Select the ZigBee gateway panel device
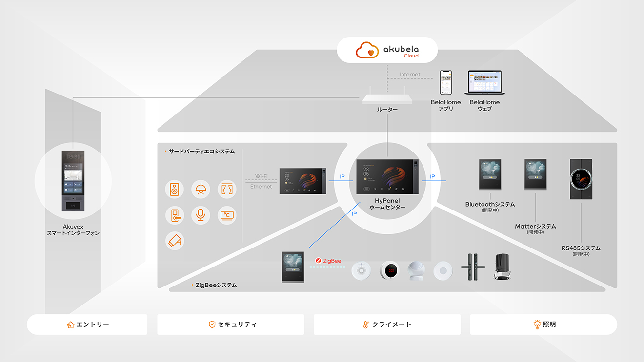 293,267
